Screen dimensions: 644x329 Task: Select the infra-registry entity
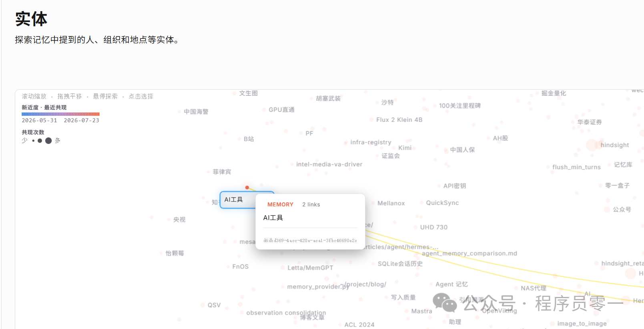(371, 142)
